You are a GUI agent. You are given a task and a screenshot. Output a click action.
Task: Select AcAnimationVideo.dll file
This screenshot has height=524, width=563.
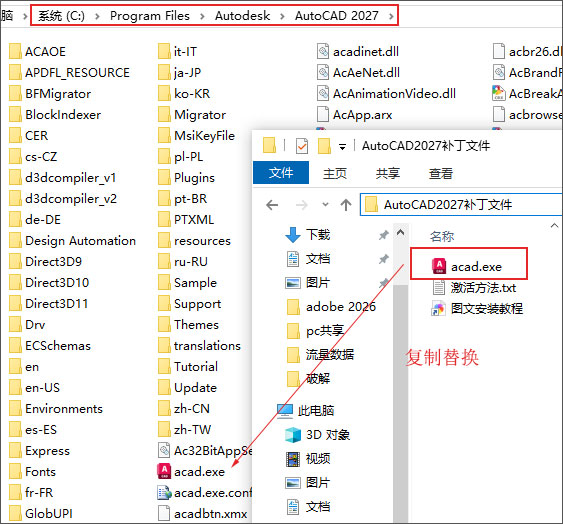pyautogui.click(x=386, y=93)
